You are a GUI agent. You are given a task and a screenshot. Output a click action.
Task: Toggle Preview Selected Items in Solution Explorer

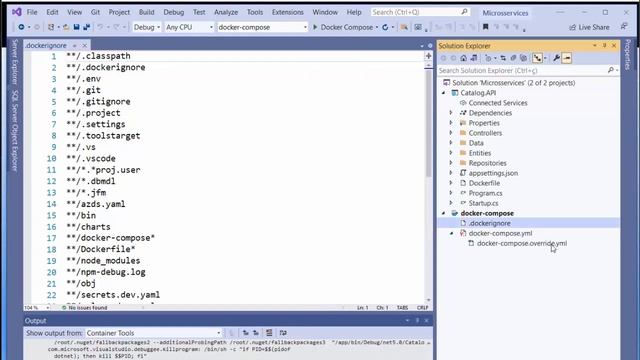(x=567, y=58)
